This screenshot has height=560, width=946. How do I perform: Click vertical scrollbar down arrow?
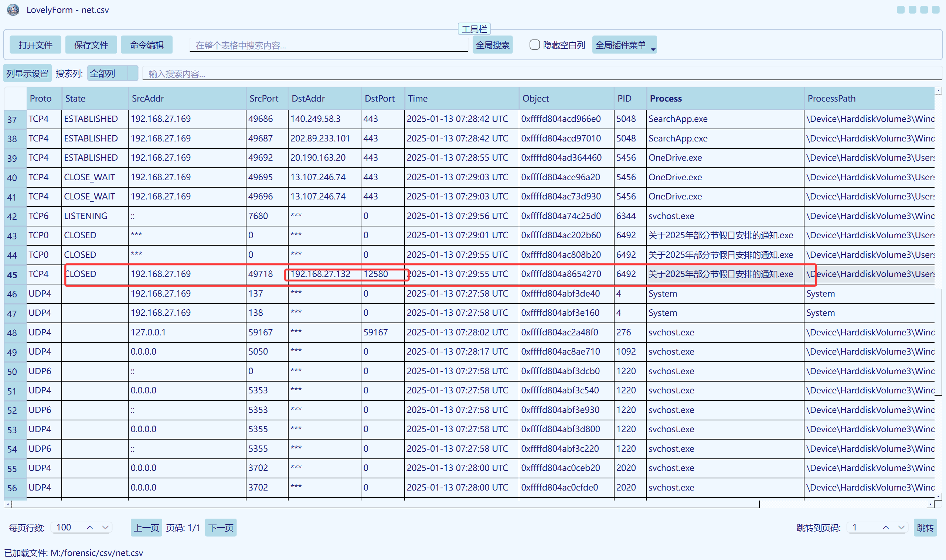[939, 497]
